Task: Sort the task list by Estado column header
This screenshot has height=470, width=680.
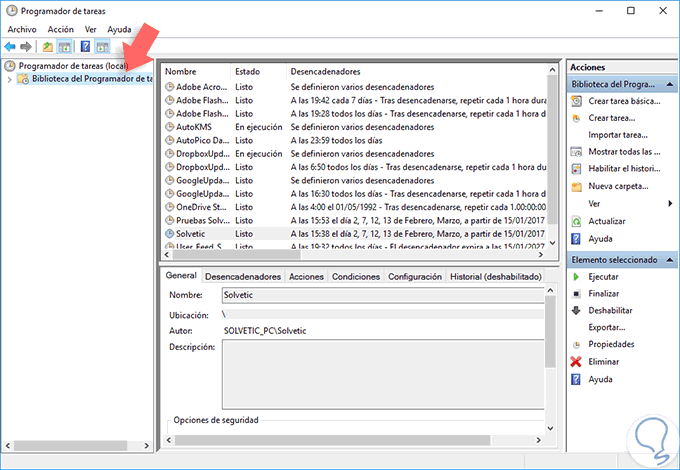Action: click(258, 72)
